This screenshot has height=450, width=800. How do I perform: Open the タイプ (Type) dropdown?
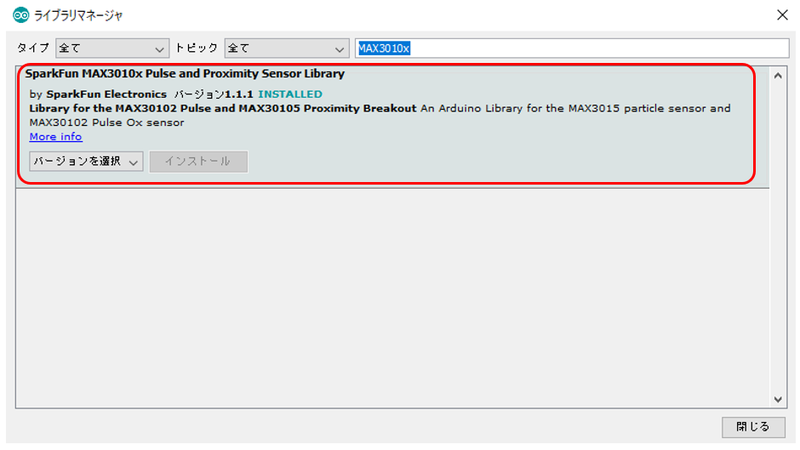pos(112,48)
